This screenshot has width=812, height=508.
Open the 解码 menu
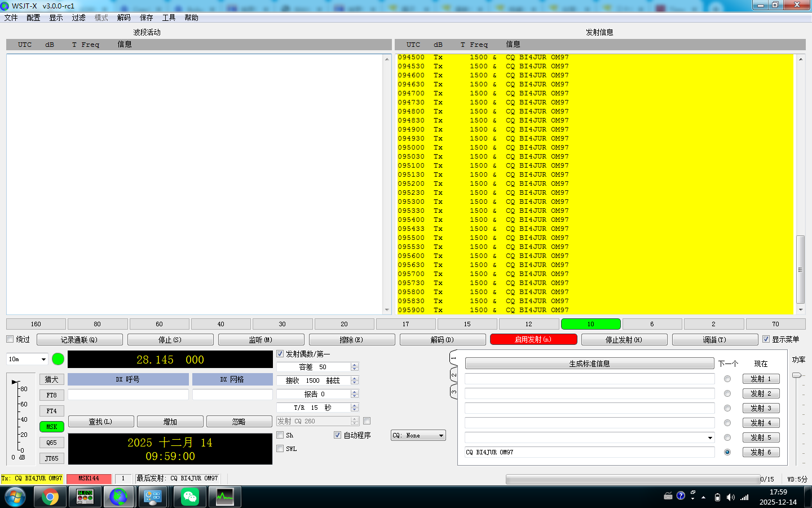tap(123, 17)
